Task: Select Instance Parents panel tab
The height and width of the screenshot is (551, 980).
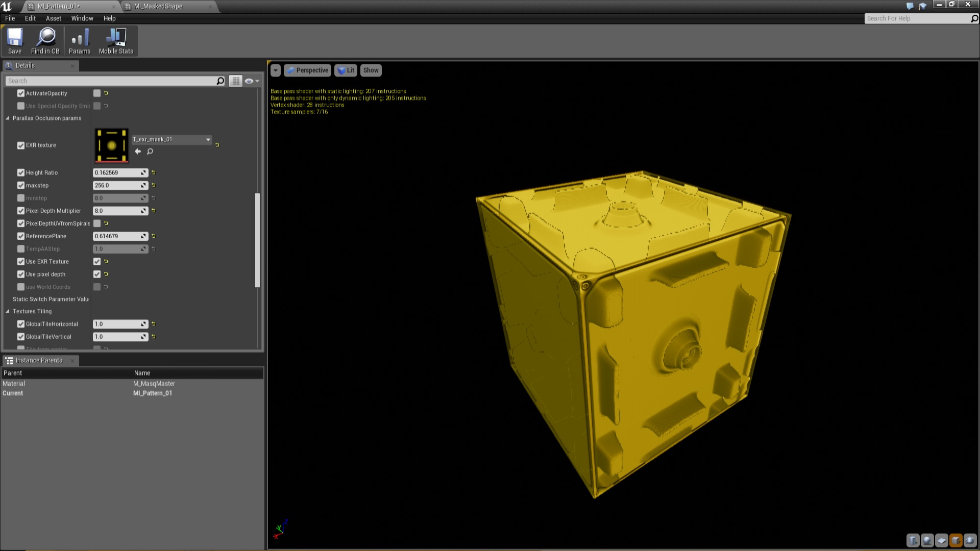Action: click(x=41, y=361)
